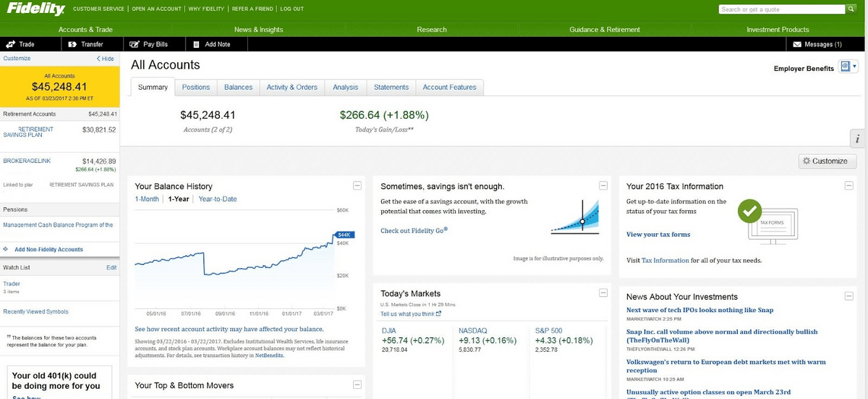Select 1-Month balance history range
The height and width of the screenshot is (399, 868).
tap(147, 199)
